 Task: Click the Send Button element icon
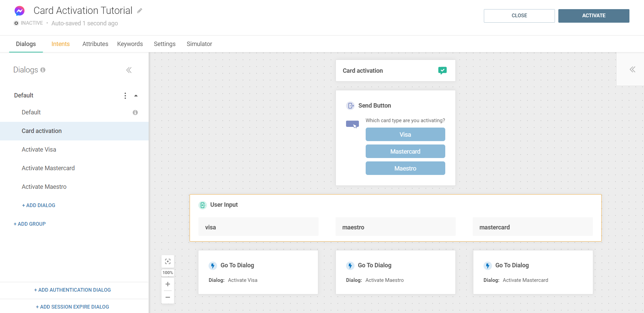tap(350, 106)
